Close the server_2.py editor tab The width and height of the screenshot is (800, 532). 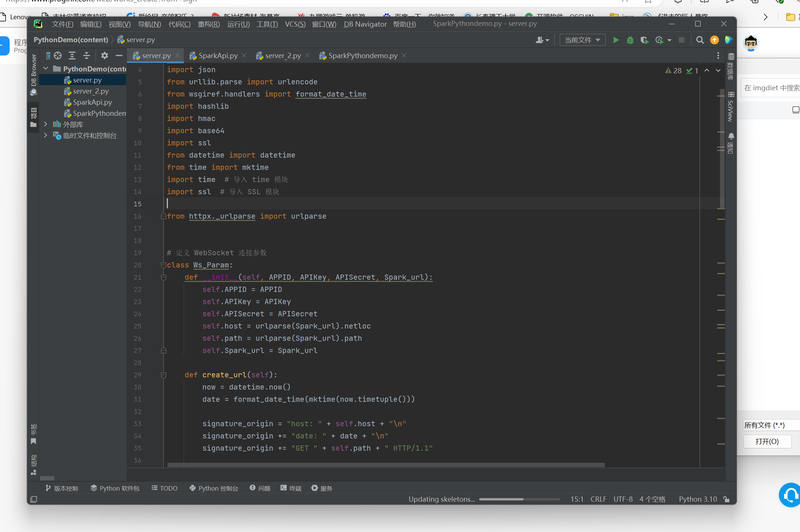[307, 56]
